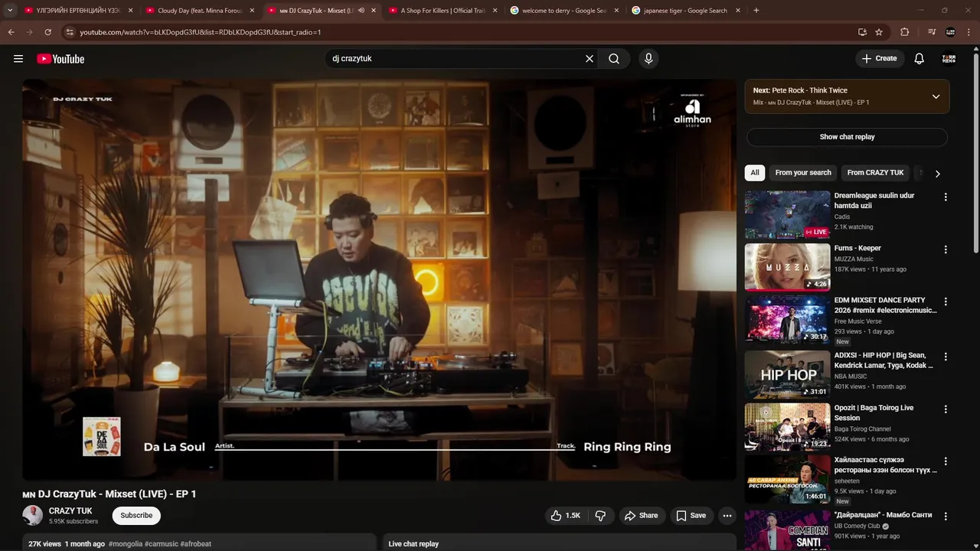
Task: Click the #afrobeat hashtag
Action: 196,544
